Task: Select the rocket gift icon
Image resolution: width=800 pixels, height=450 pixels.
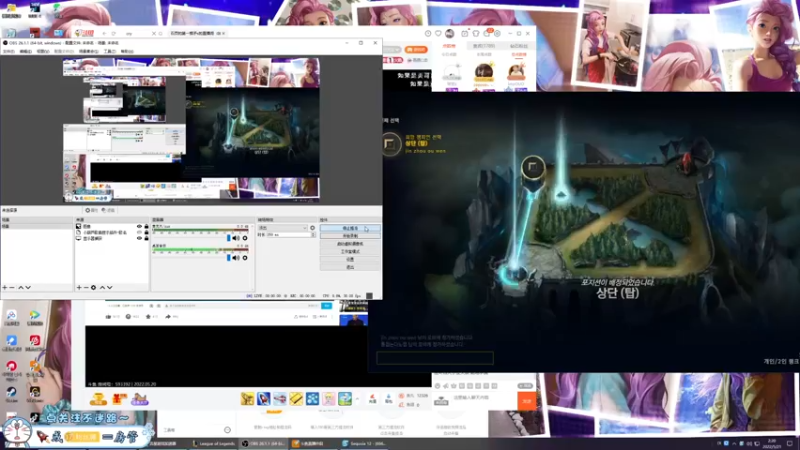Action: [263, 398]
